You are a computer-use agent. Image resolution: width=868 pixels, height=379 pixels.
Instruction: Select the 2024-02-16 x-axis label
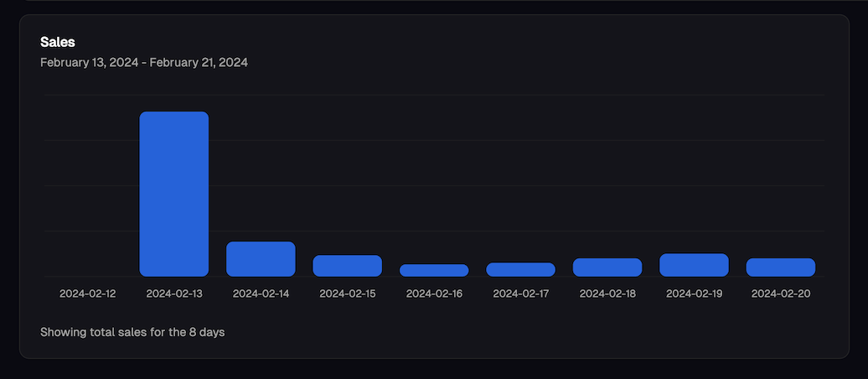[434, 293]
